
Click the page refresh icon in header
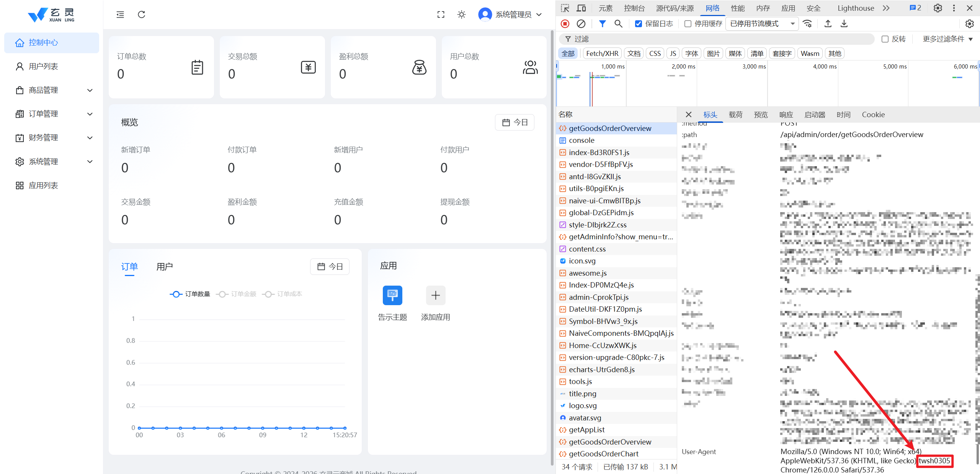click(141, 15)
